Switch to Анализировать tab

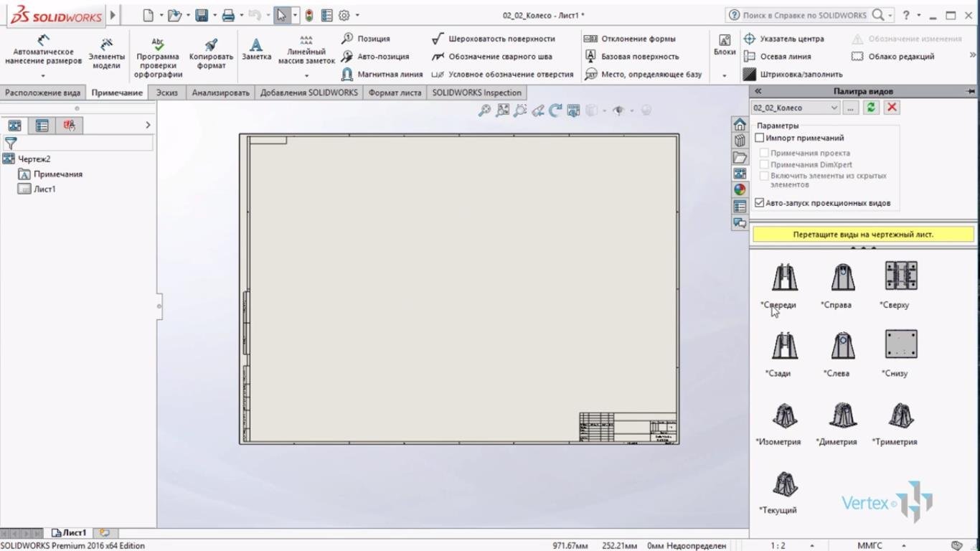point(220,93)
